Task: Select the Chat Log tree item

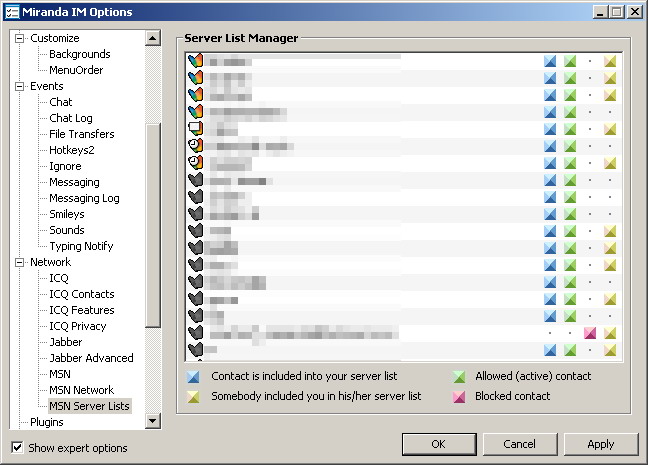Action: point(71,118)
